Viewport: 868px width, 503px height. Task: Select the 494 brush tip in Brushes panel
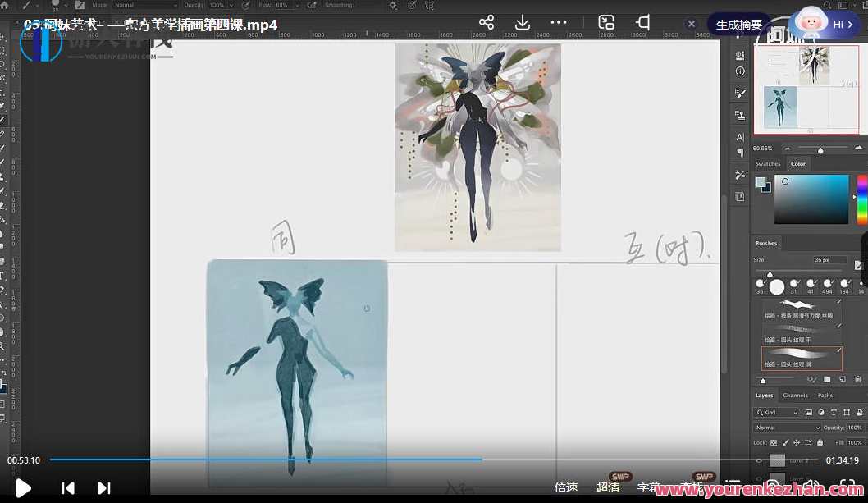tap(828, 285)
